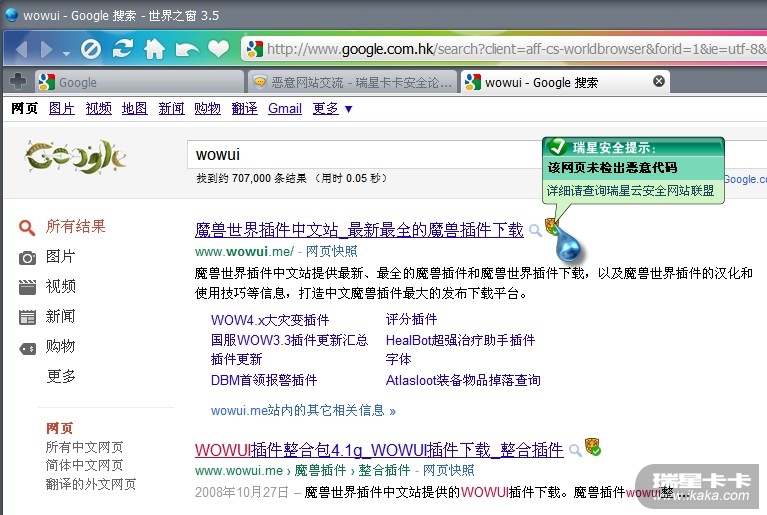This screenshot has height=515, width=767.
Task: Open the 购物 link in top bar
Action: (x=207, y=108)
